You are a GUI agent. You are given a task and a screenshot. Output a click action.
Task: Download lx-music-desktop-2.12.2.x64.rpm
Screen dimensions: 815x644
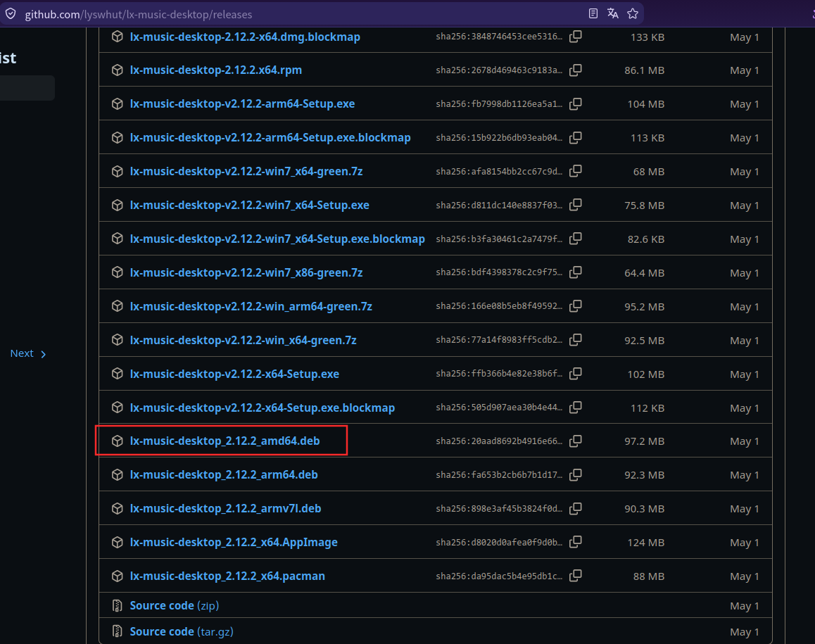pos(215,70)
